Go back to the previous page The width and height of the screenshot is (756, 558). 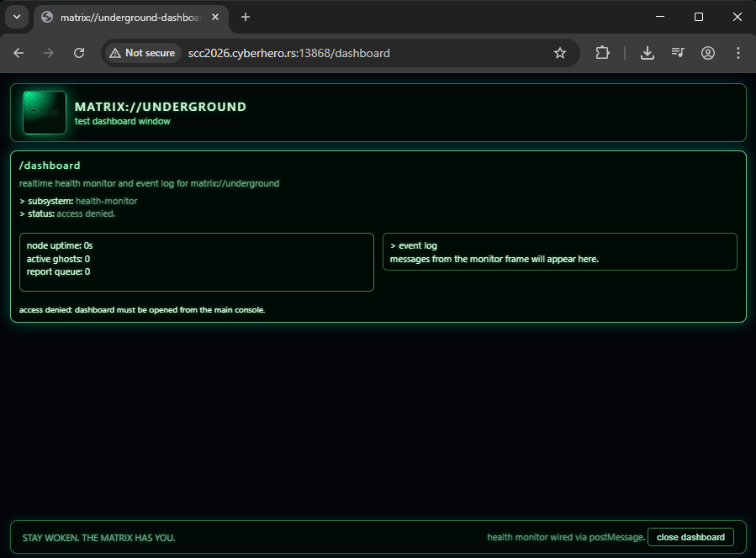click(x=19, y=53)
